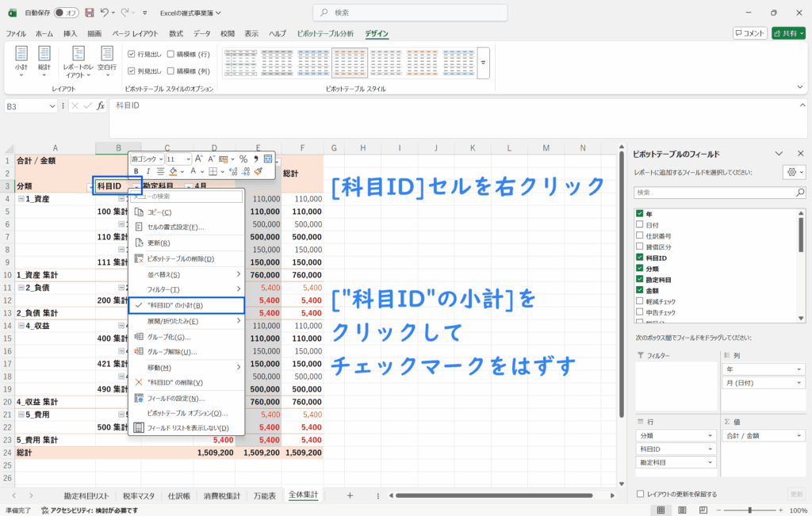Switch to the 消費税集計 sheet tab
This screenshot has width=812, height=516.
coord(221,495)
